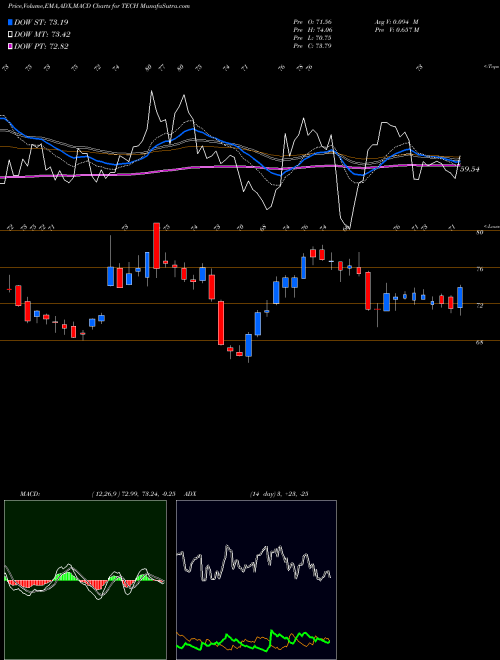Click the 'ADX' panel heading
Screen dimensions: 500x660
point(190,494)
